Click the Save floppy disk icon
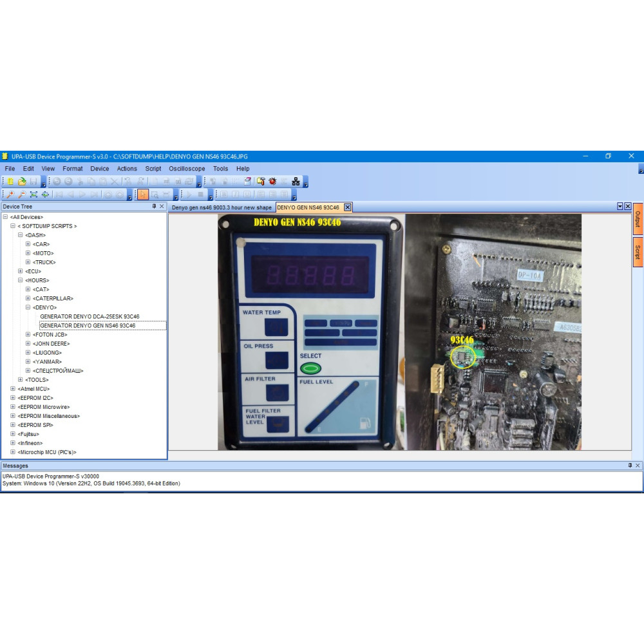The height and width of the screenshot is (644, 644). [x=33, y=181]
